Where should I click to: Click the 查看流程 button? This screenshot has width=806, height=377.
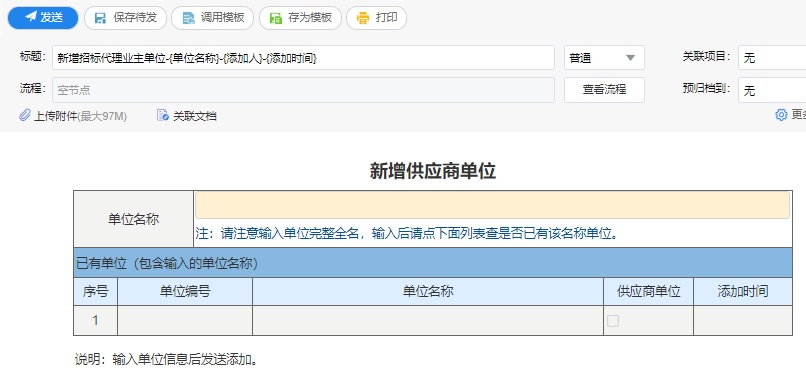point(604,90)
